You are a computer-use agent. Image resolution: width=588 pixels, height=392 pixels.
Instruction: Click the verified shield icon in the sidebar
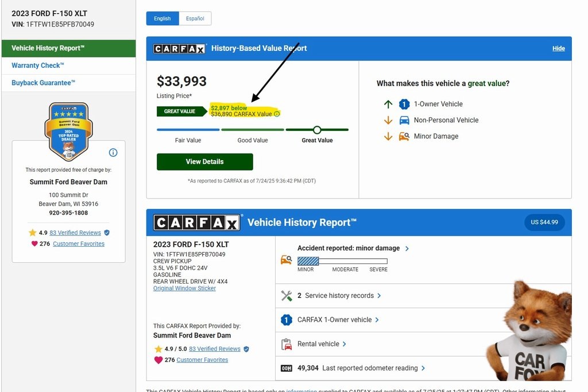107,232
